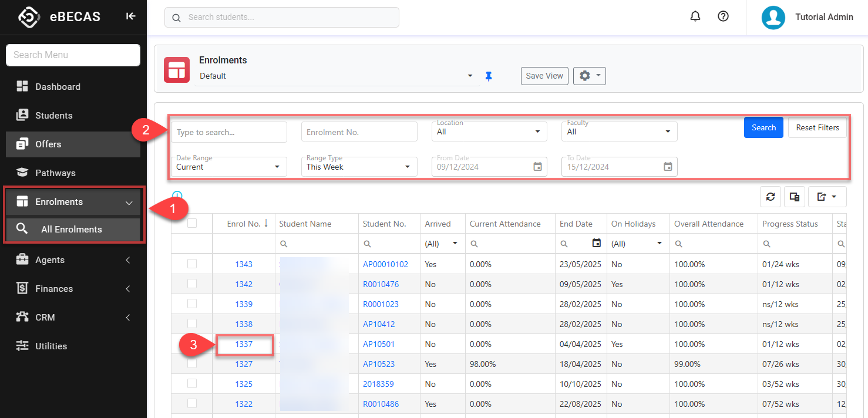
Task: Collapse the sidebar using arrow icon
Action: point(130,16)
